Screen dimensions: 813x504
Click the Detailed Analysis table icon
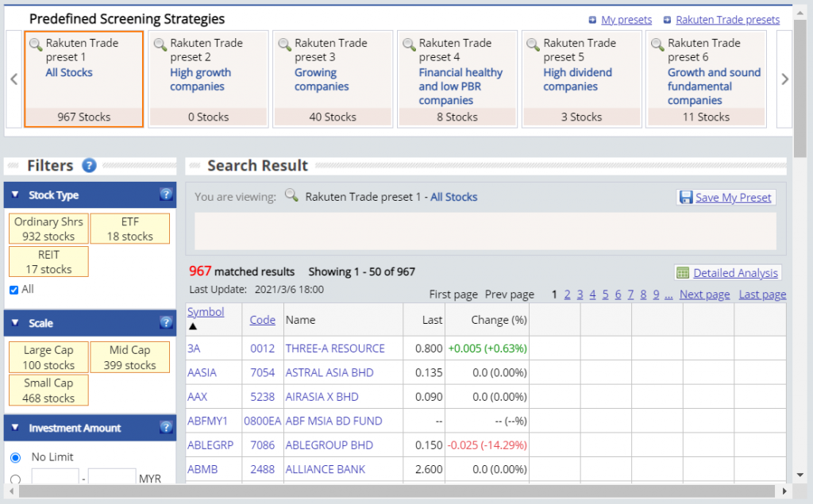point(683,273)
